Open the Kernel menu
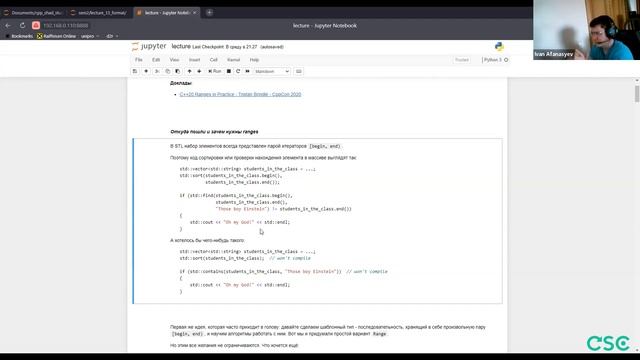The width and height of the screenshot is (640, 360). pos(233,60)
